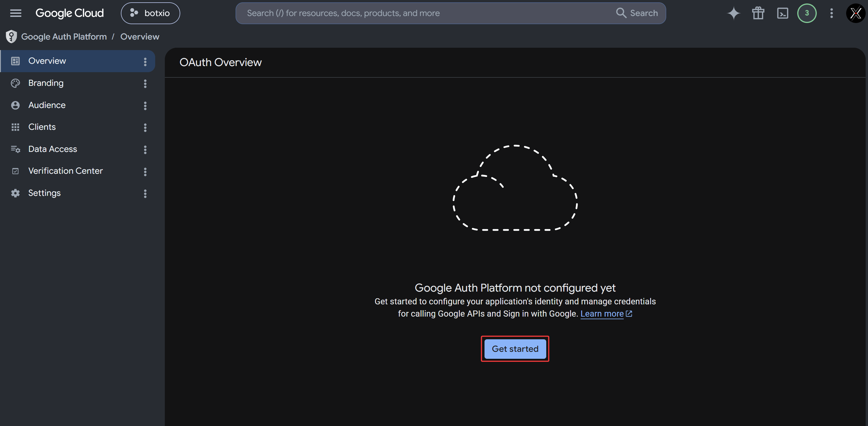Click the Clients grid icon
The width and height of the screenshot is (868, 426).
15,127
